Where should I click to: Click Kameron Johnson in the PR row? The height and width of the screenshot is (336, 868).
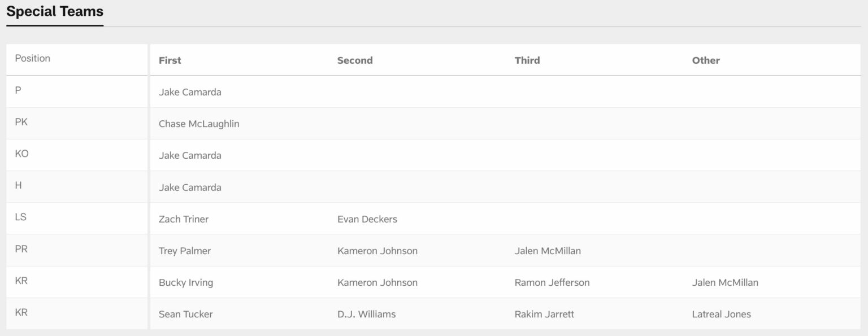coord(377,251)
